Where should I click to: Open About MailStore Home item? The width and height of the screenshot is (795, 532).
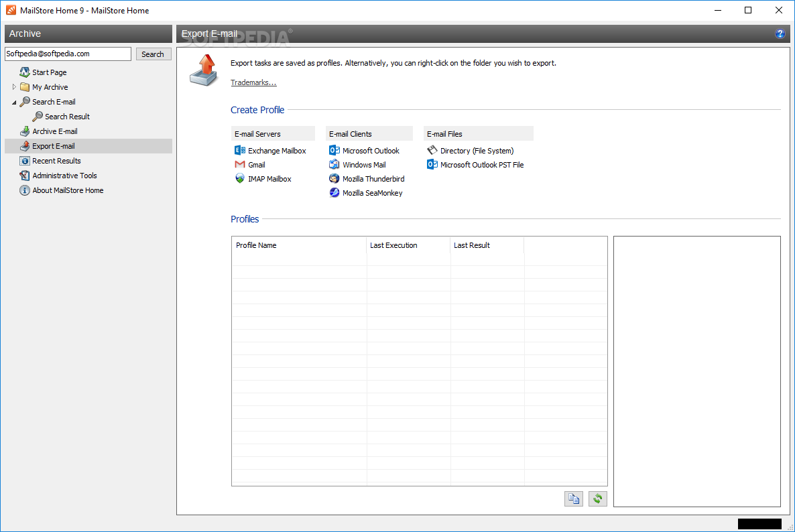coord(68,190)
